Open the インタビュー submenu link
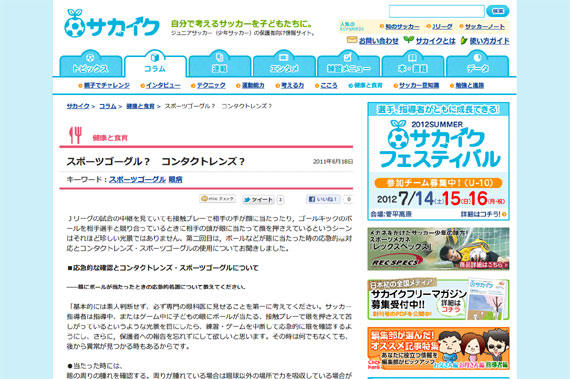 pyautogui.click(x=163, y=85)
